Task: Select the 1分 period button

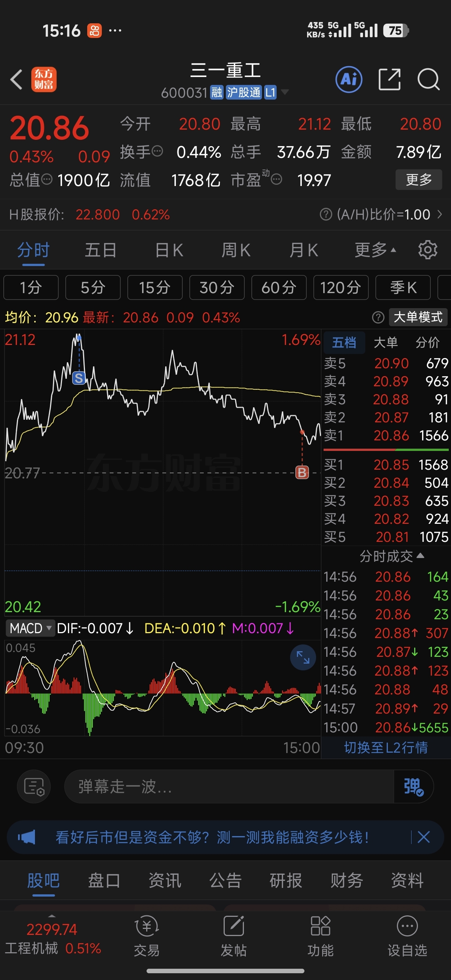Action: click(31, 287)
